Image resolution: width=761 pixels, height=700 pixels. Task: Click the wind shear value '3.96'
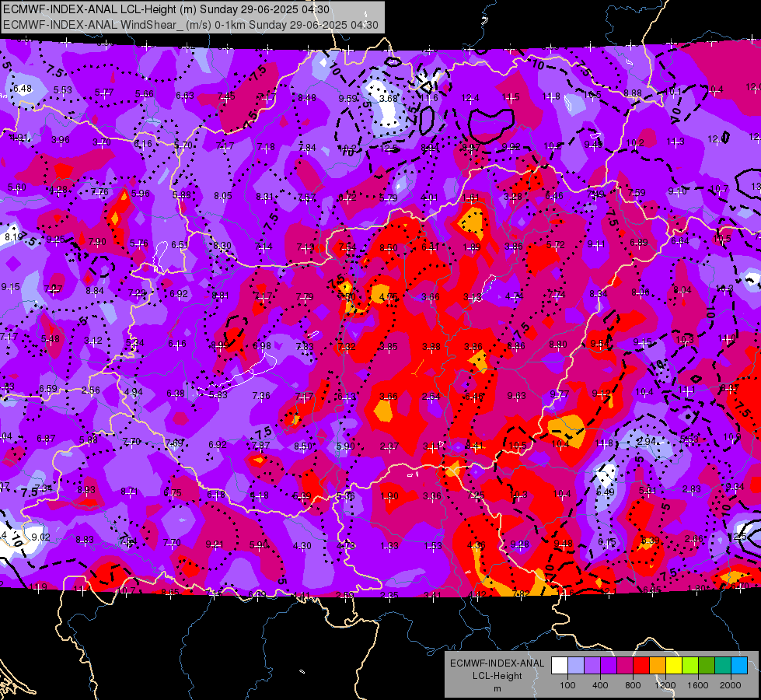tap(61, 140)
